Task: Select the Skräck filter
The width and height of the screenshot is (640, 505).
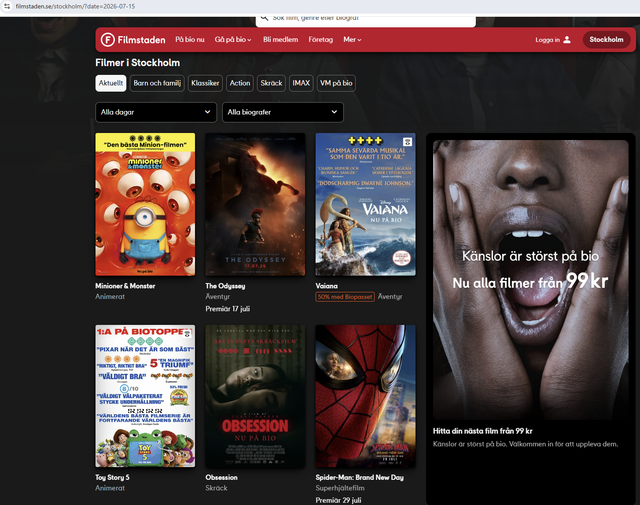Action: click(x=271, y=83)
